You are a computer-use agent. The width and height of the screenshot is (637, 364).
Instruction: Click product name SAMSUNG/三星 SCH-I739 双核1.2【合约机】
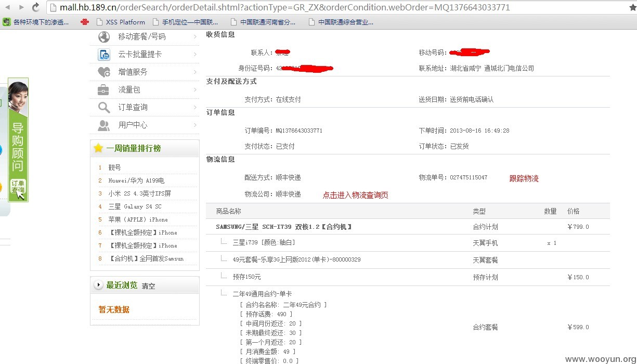[x=284, y=227]
